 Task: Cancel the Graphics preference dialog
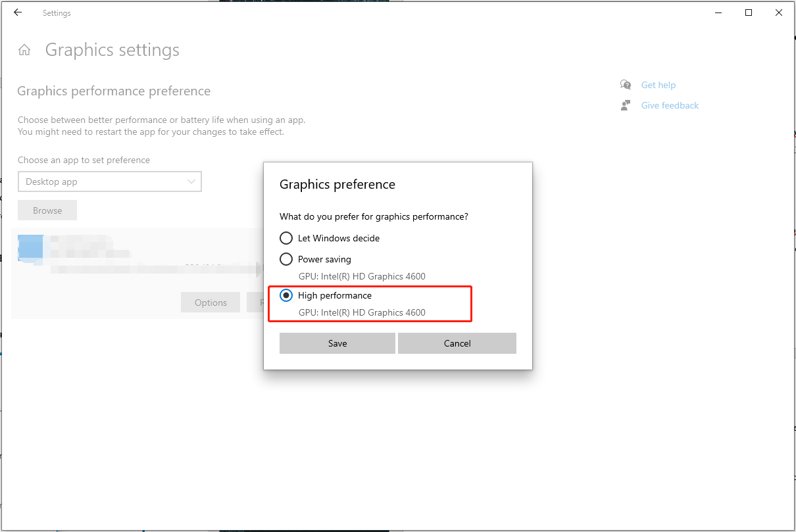coord(457,343)
